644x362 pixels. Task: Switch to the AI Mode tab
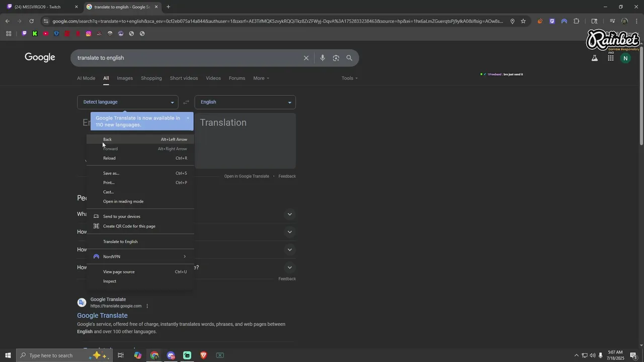(86, 78)
